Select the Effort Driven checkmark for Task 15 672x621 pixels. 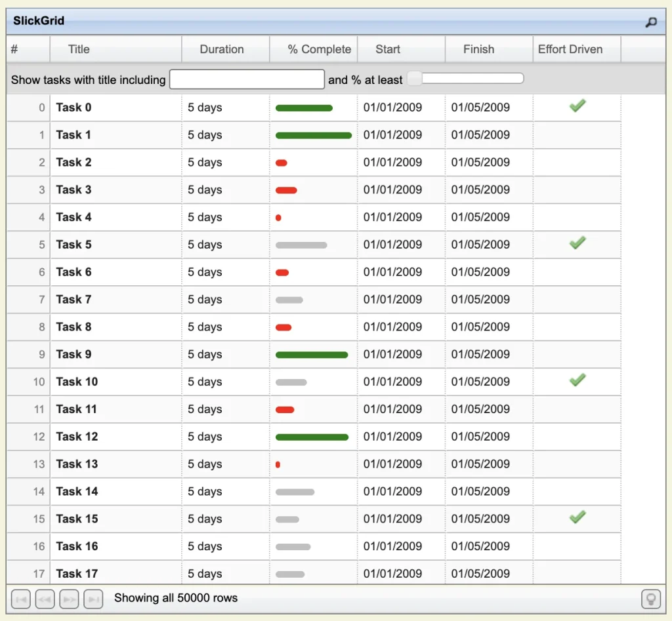577,517
